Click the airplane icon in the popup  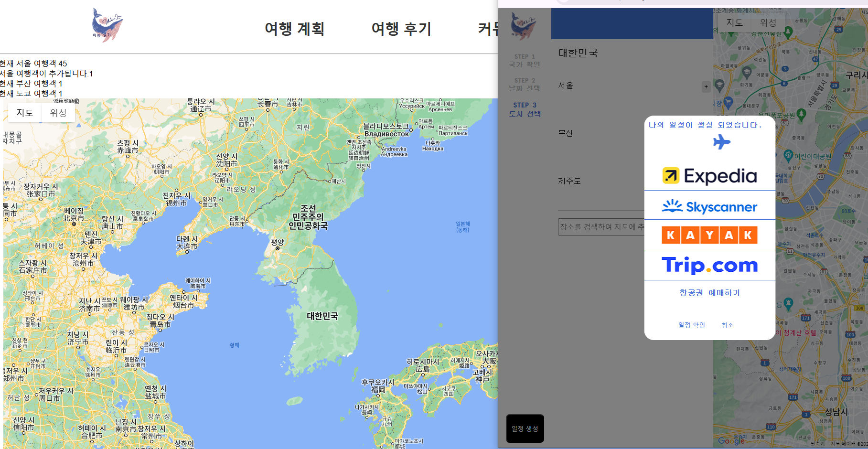[x=722, y=142]
